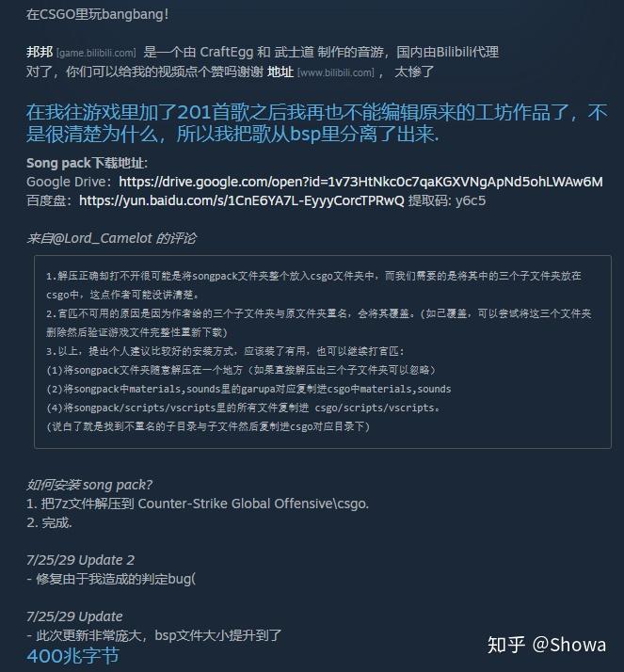
Task: Open the yun.baidu.com Baidu pan link
Action: 242,200
